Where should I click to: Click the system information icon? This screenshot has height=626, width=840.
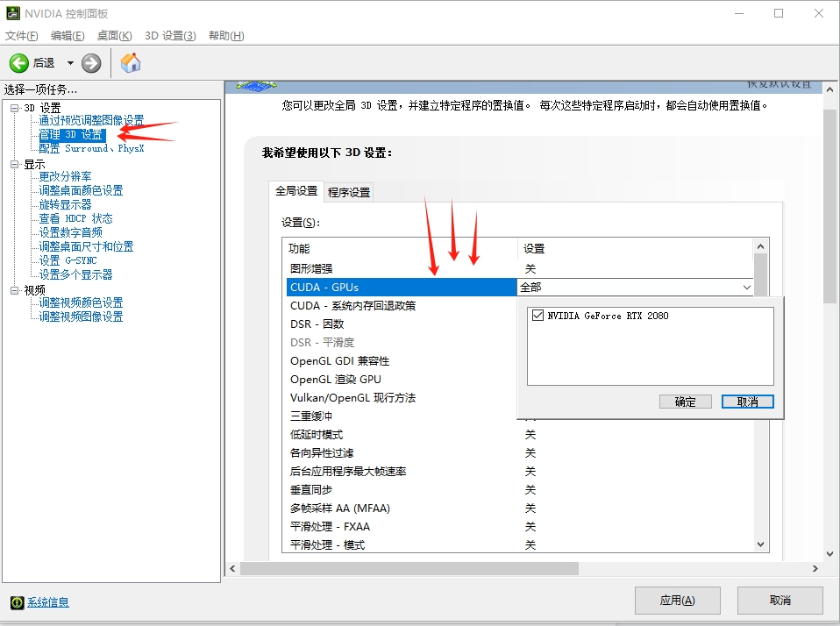click(18, 602)
